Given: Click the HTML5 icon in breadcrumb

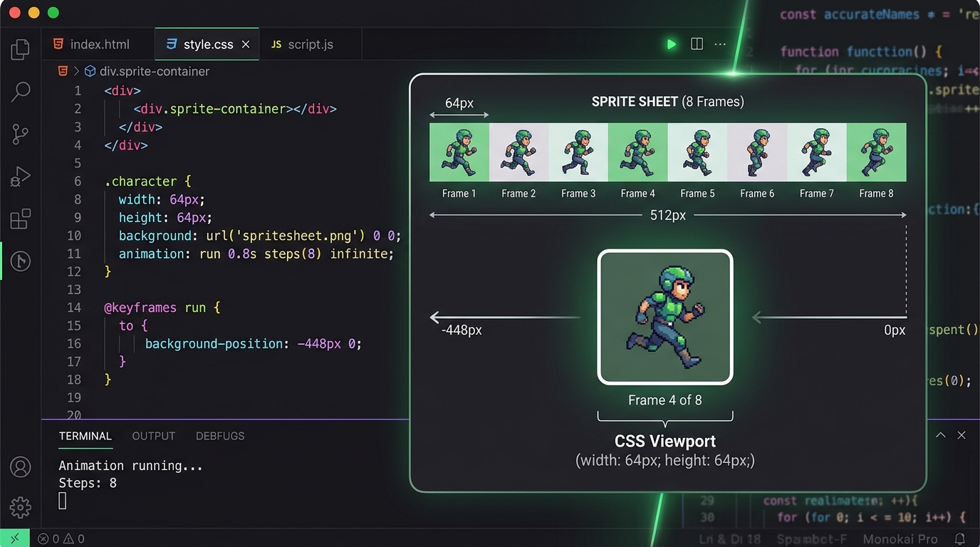Looking at the screenshot, I should pos(63,71).
